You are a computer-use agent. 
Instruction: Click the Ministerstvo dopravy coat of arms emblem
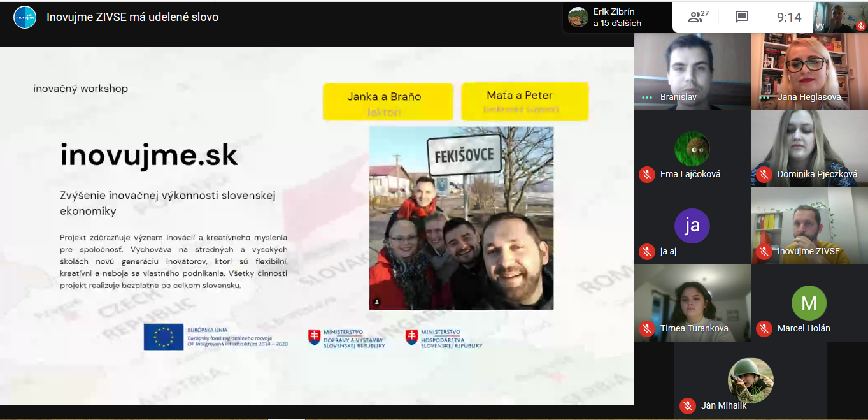[x=314, y=337]
